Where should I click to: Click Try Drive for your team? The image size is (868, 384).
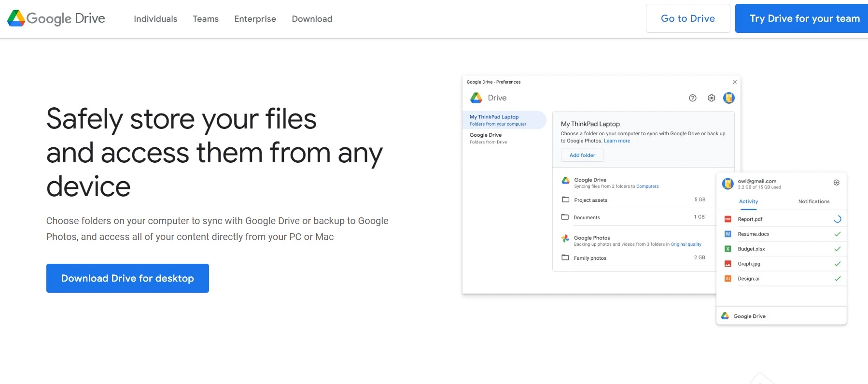[x=804, y=18]
